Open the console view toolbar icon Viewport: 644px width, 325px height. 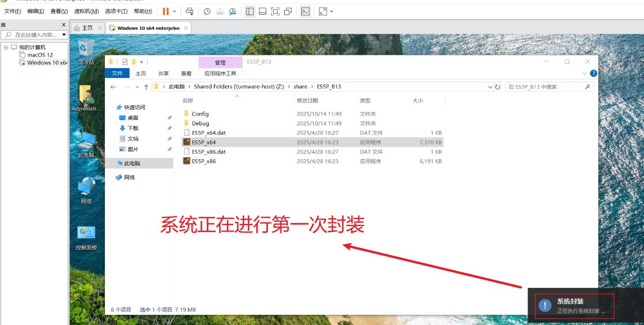click(305, 11)
